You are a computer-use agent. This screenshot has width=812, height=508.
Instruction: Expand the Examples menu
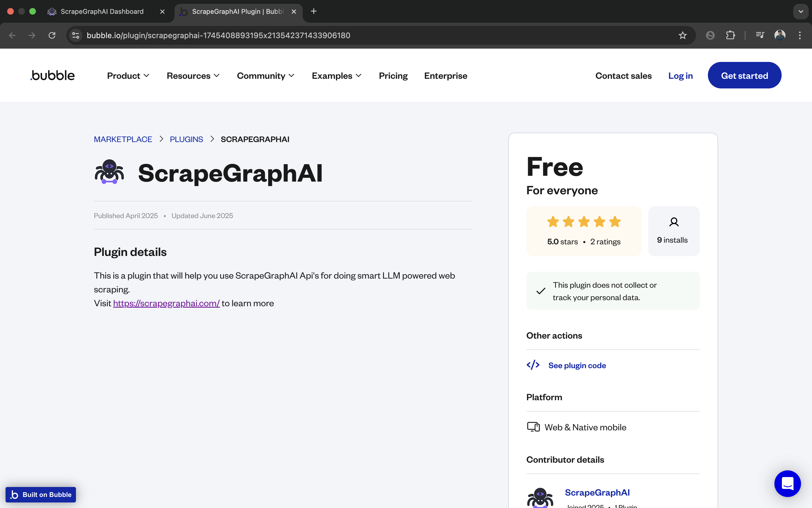337,76
